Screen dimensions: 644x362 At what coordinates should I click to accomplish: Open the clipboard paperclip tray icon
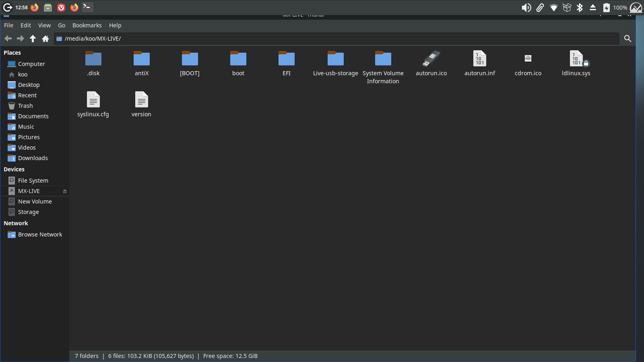tap(540, 8)
